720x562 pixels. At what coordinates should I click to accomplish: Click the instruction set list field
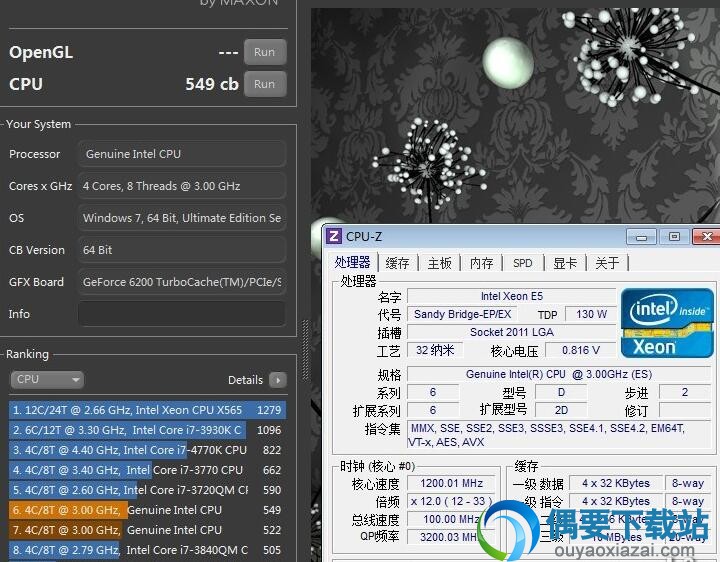pyautogui.click(x=559, y=435)
